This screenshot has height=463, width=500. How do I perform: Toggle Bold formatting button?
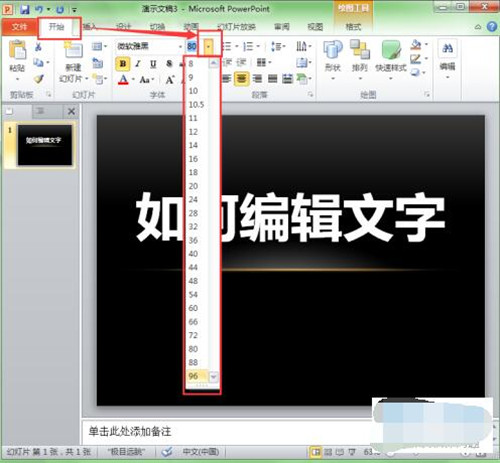(x=123, y=64)
